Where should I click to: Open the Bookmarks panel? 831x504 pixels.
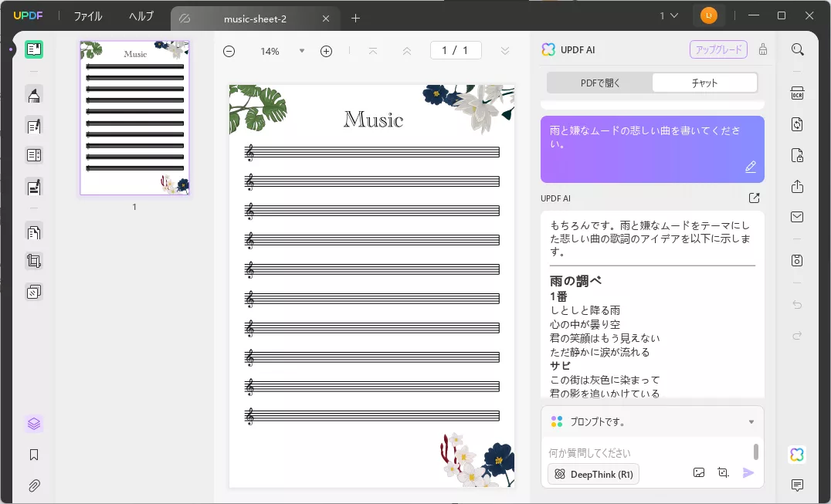click(34, 455)
